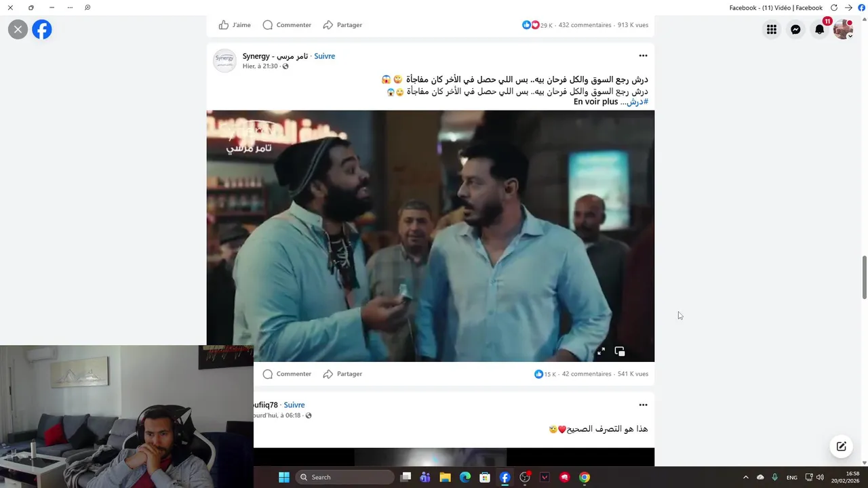Viewport: 868px width, 488px height.
Task: Click the Facebook logo home icon
Action: click(42, 29)
